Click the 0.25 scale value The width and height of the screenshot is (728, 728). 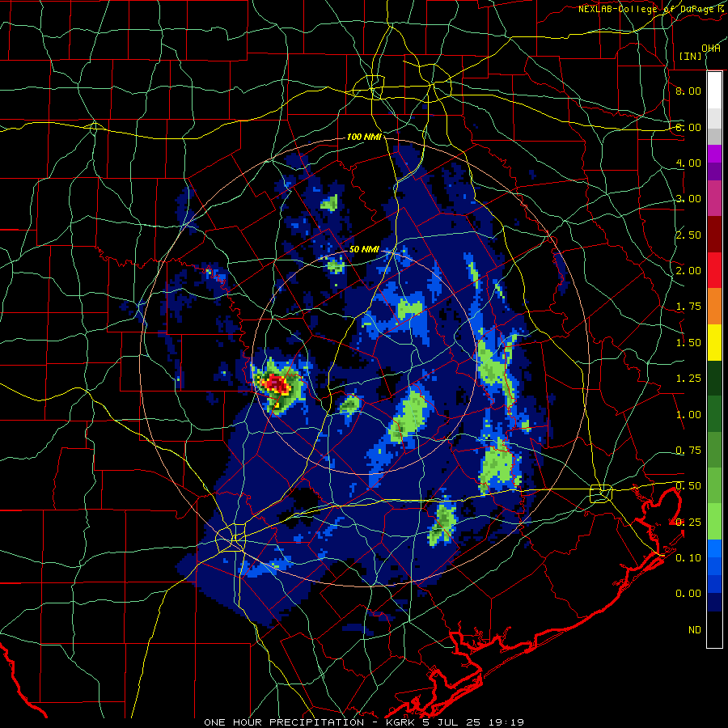pyautogui.click(x=688, y=523)
